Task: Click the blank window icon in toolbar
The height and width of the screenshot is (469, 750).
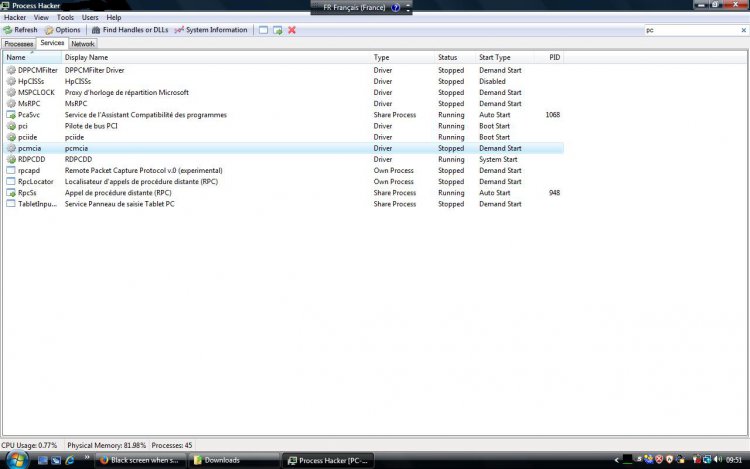Action: (x=263, y=30)
